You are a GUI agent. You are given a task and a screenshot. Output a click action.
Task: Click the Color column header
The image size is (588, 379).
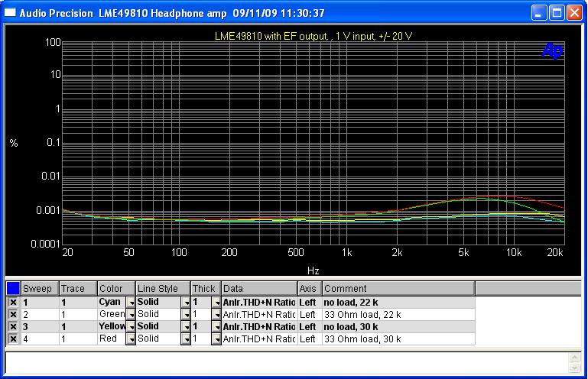pyautogui.click(x=116, y=289)
